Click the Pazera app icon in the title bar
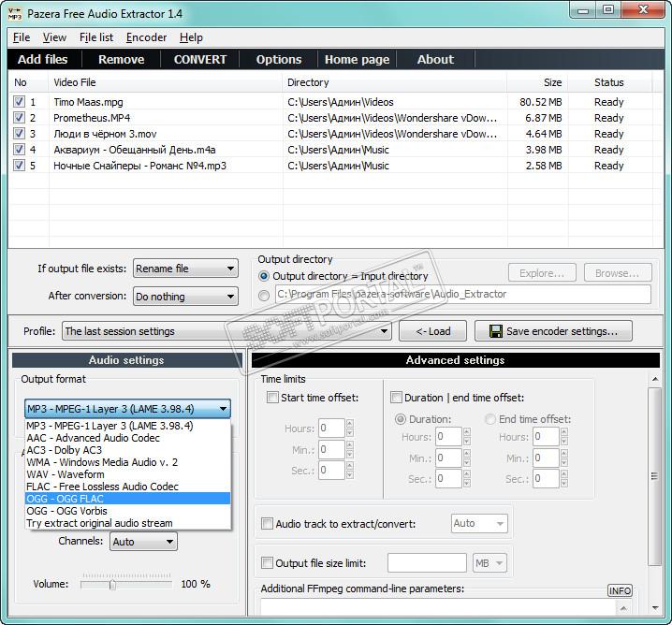The height and width of the screenshot is (625, 672). pyautogui.click(x=14, y=14)
